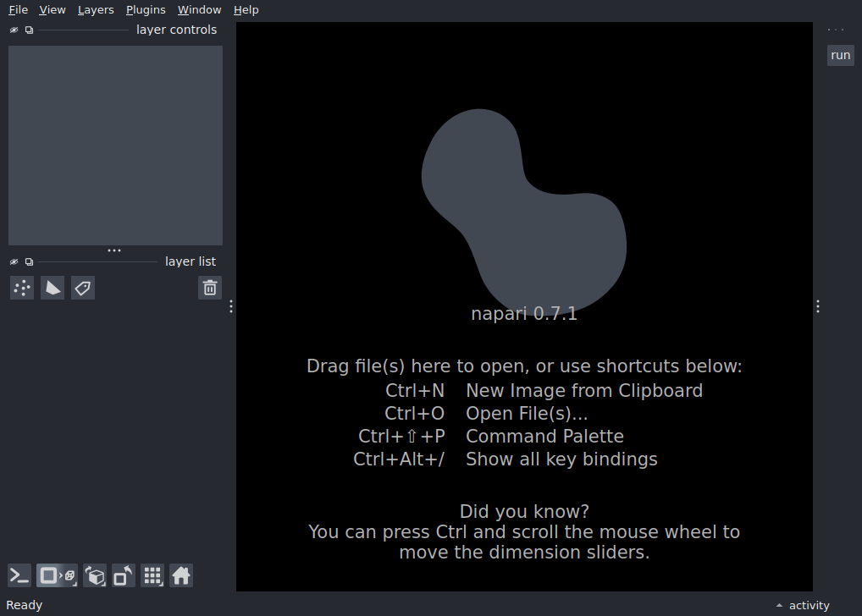862x616 pixels.
Task: Click the napari 0.7.1 version label
Action: coord(524,314)
